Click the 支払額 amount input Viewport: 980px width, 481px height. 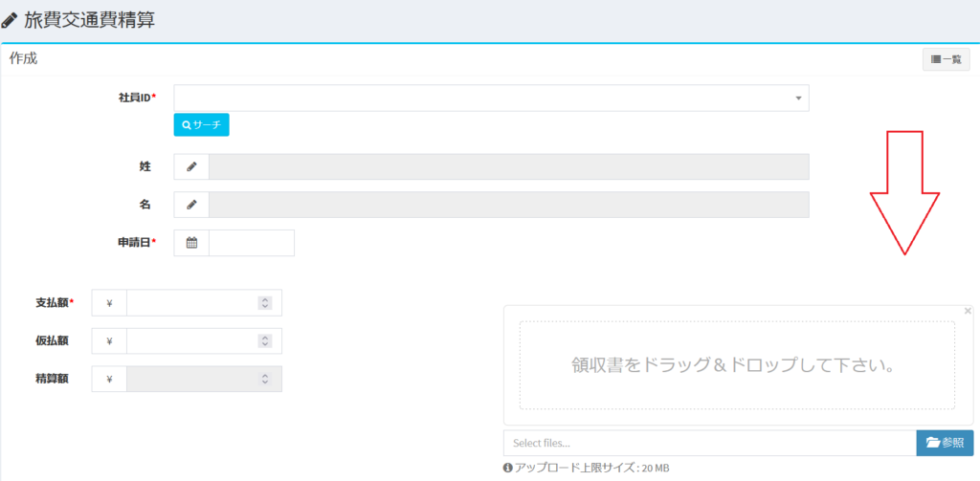pos(204,303)
